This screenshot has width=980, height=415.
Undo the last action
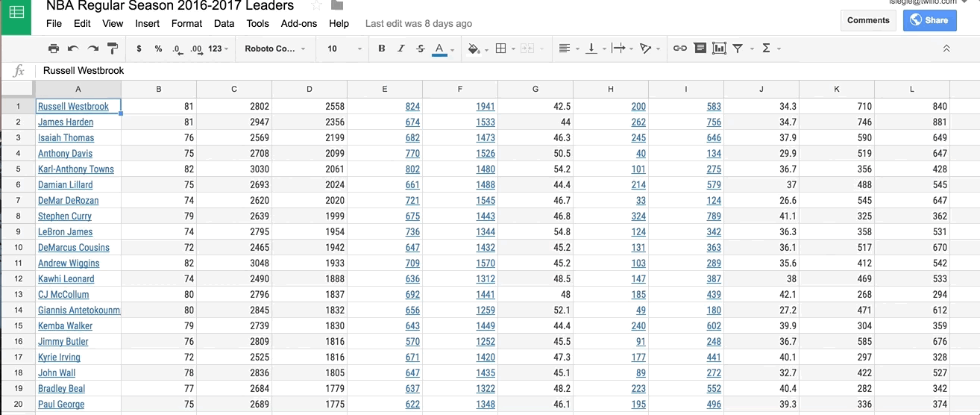[73, 49]
